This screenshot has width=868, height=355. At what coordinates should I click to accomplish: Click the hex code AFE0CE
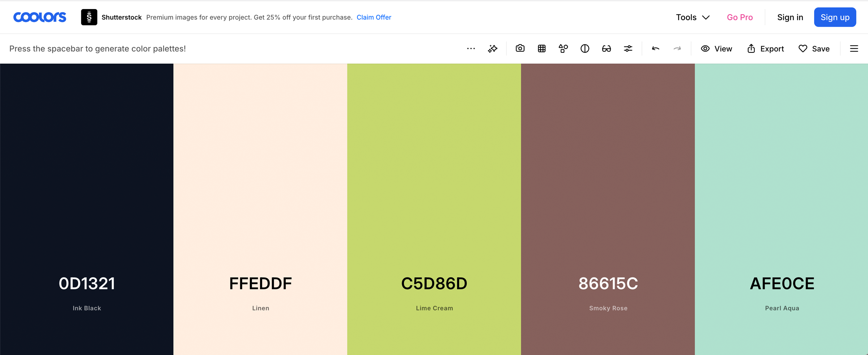(782, 283)
